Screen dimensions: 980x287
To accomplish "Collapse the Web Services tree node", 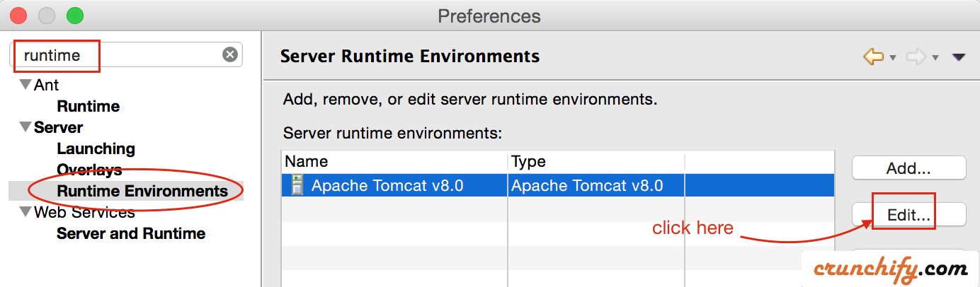I will [x=25, y=212].
